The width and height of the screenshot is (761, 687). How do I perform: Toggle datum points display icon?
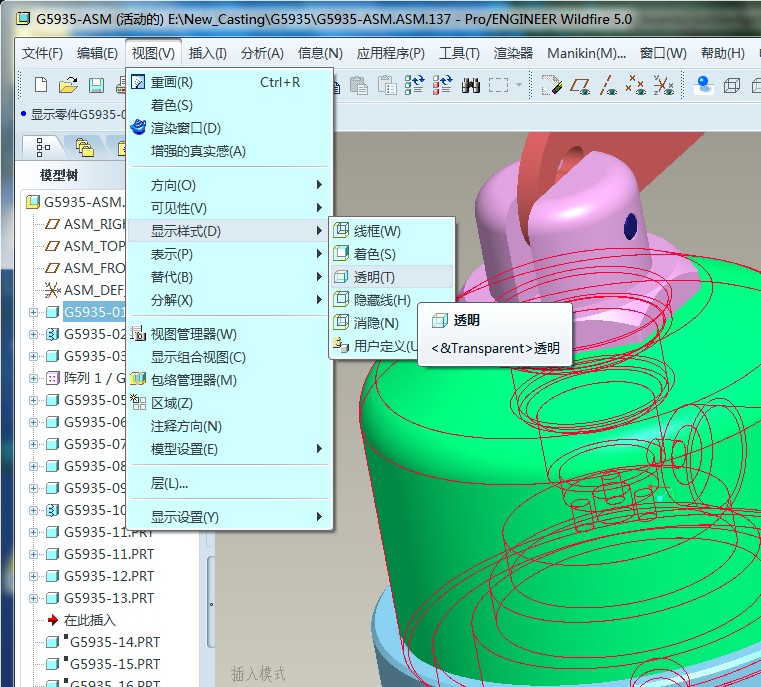point(635,85)
